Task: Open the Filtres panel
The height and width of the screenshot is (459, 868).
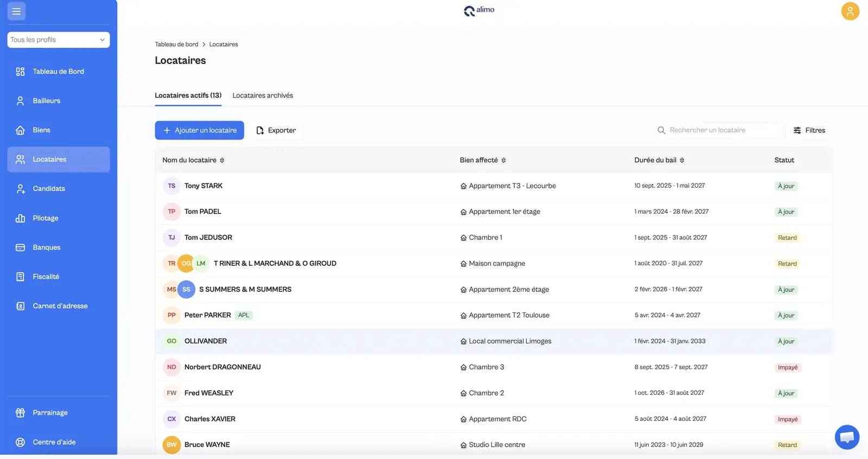Action: (809, 130)
